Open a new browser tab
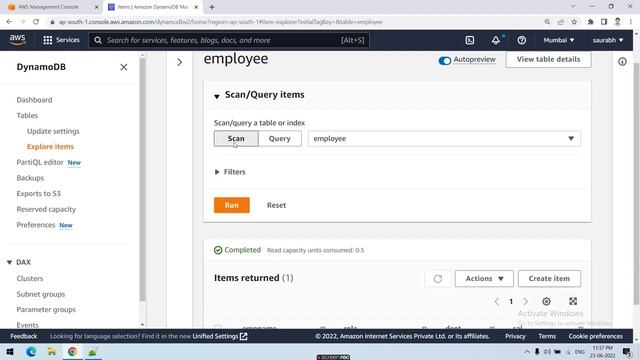The height and width of the screenshot is (360, 640). point(212,7)
